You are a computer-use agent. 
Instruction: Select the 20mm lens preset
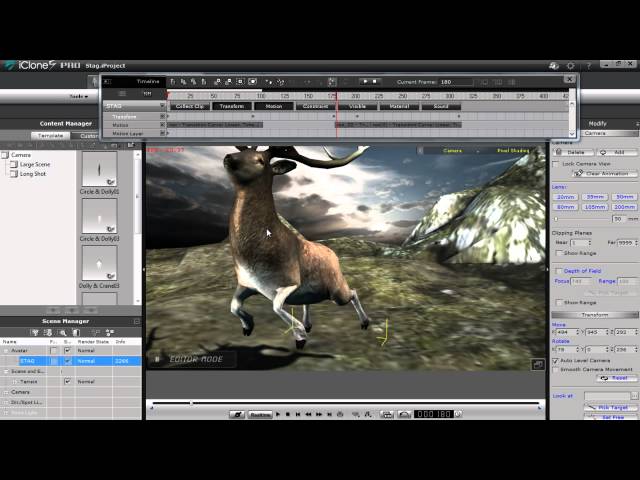coord(565,197)
